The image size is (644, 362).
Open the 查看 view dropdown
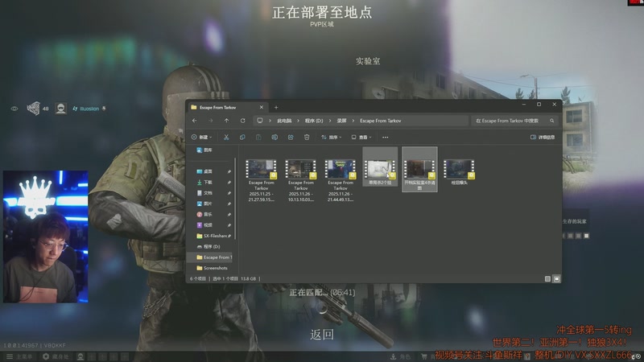pos(361,137)
